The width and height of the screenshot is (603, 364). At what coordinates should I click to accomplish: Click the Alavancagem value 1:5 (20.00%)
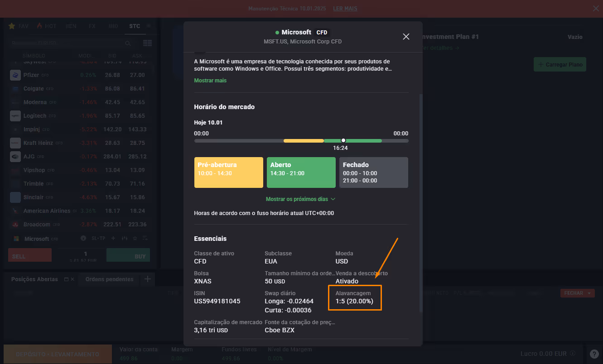tap(354, 301)
